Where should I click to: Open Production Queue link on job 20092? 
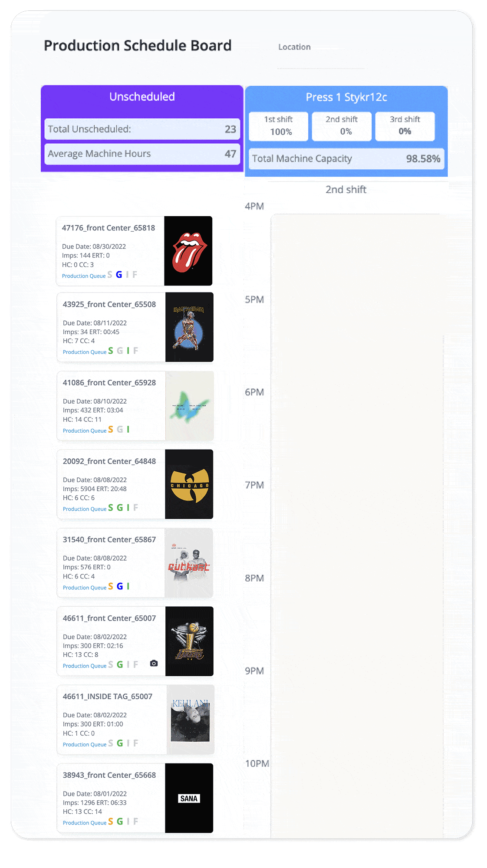(85, 509)
